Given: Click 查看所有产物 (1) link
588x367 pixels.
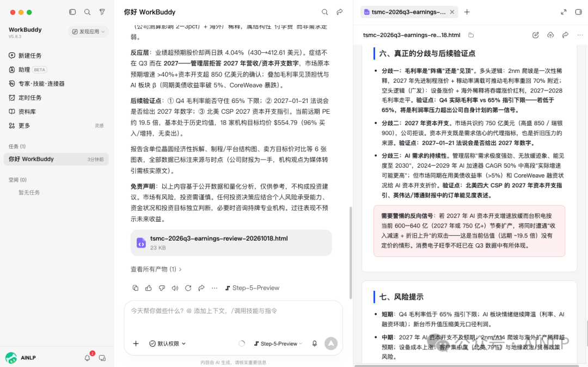Looking at the screenshot, I should 156,269.
